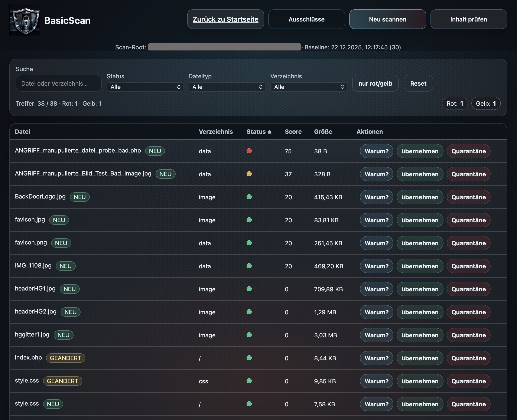Quarantine ANGRIFF_manupulierte_datei_probe_bad.php
Viewport: 517px width, 420px height.
(x=469, y=151)
